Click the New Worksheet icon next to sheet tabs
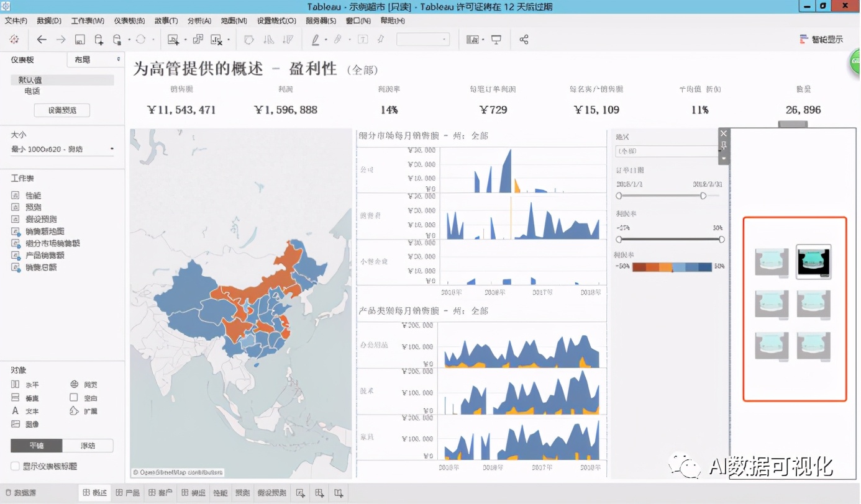Image resolution: width=861 pixels, height=504 pixels. [x=301, y=492]
